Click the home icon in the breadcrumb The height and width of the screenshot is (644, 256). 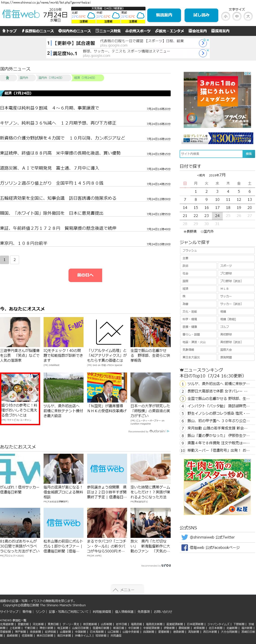click(7, 78)
